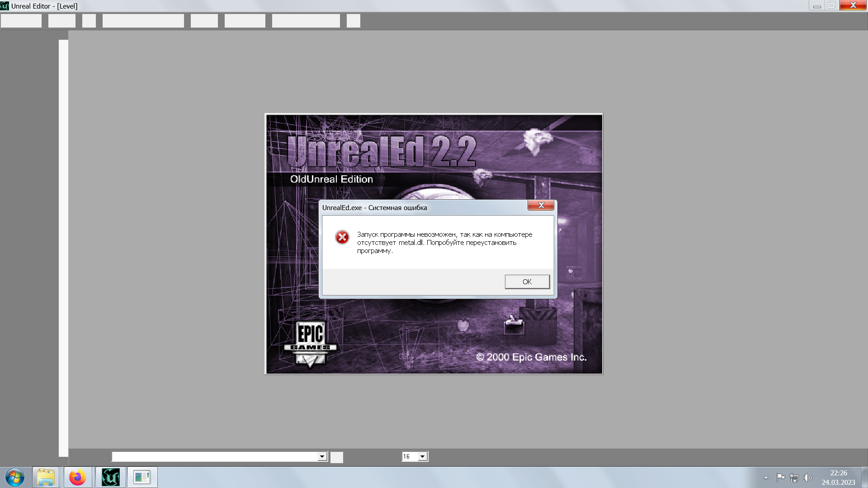Expand the bottom command line combo dropdown
868x488 pixels.
[x=322, y=456]
